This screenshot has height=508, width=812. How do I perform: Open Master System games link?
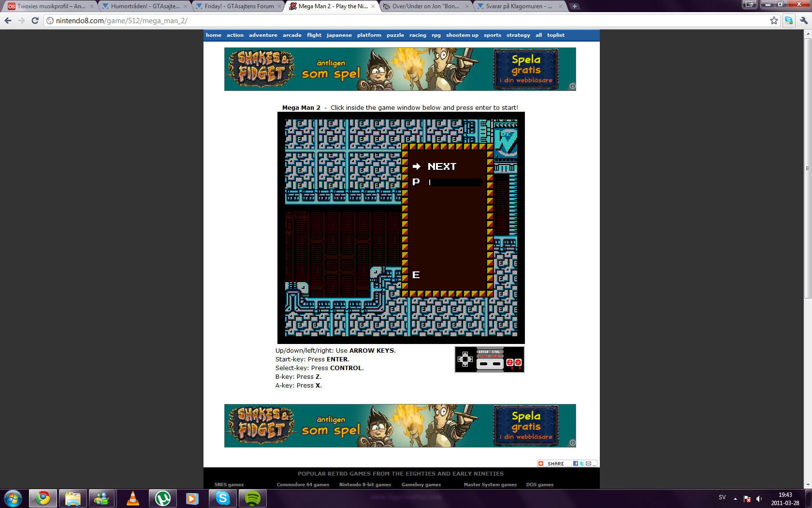point(490,484)
